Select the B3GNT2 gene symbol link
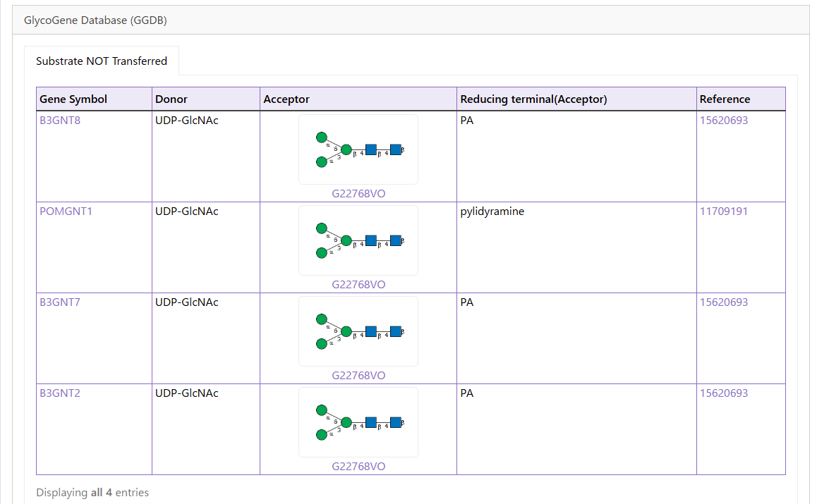The height and width of the screenshot is (504, 817). click(x=60, y=393)
